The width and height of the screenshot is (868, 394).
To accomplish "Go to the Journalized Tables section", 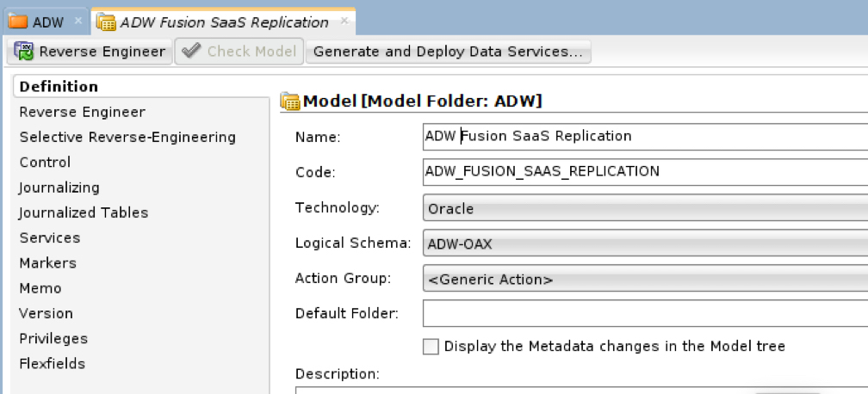I will (x=84, y=212).
